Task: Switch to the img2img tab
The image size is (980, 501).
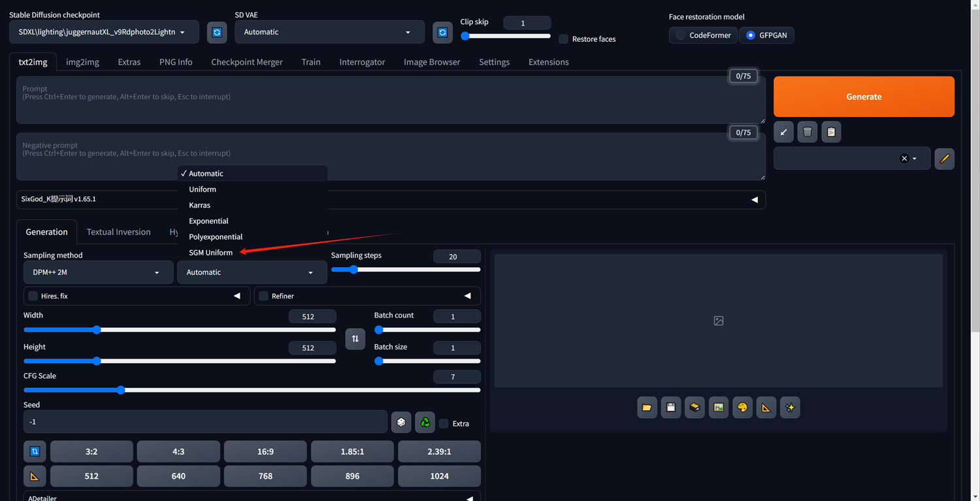Action: (x=82, y=62)
